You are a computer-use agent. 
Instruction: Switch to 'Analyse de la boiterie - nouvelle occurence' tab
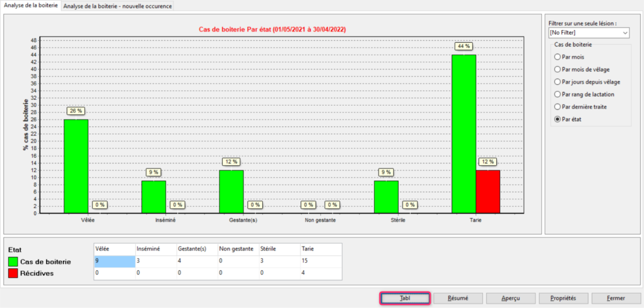[117, 6]
